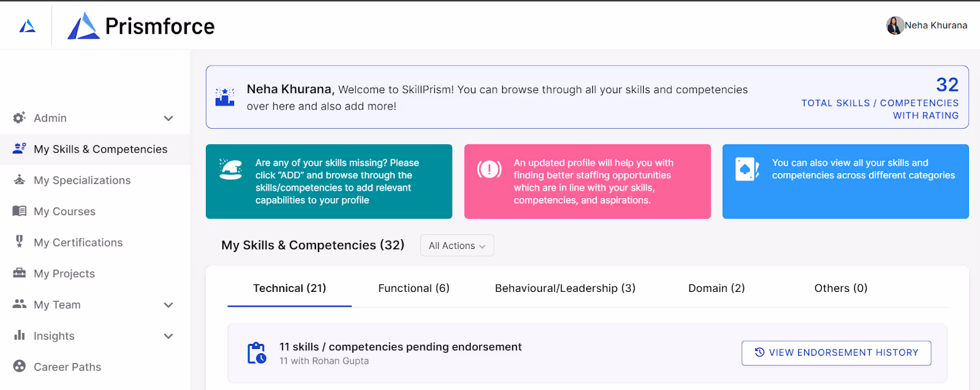Switch to the Behavioural/Leadership (3) tab
Screen dimensions: 980x390
(565, 288)
